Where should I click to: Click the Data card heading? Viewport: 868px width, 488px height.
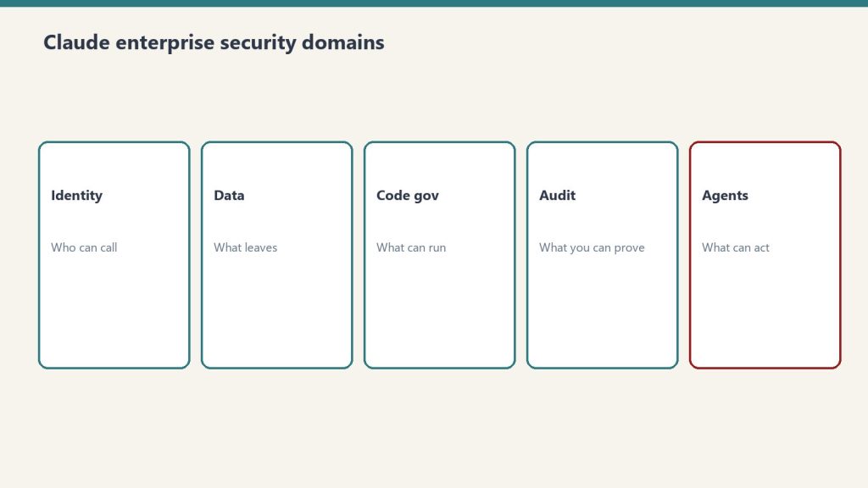[x=229, y=196]
